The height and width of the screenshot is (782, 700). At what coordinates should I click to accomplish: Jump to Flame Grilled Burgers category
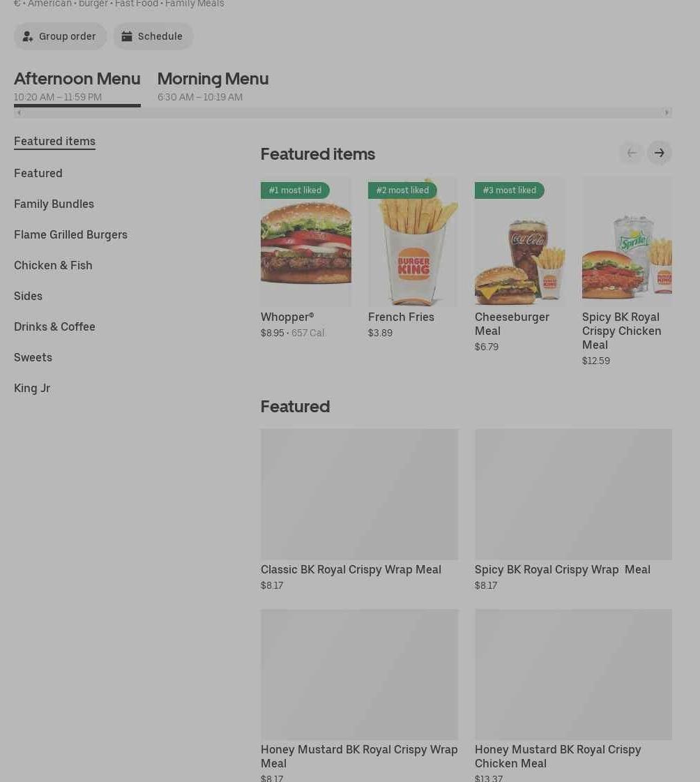pyautogui.click(x=71, y=234)
